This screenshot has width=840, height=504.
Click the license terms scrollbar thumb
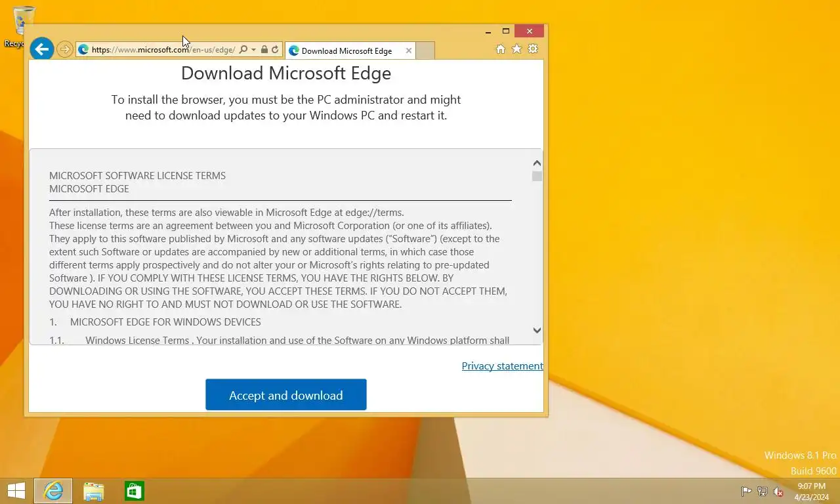coord(537,177)
